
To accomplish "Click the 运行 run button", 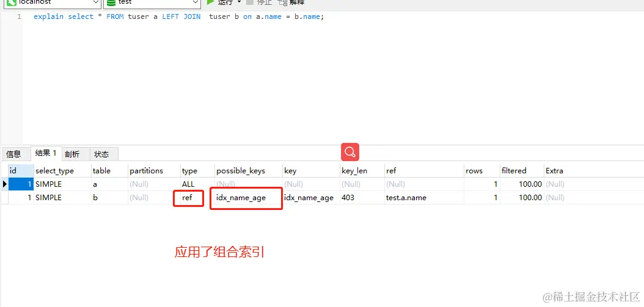I will click(x=220, y=2).
